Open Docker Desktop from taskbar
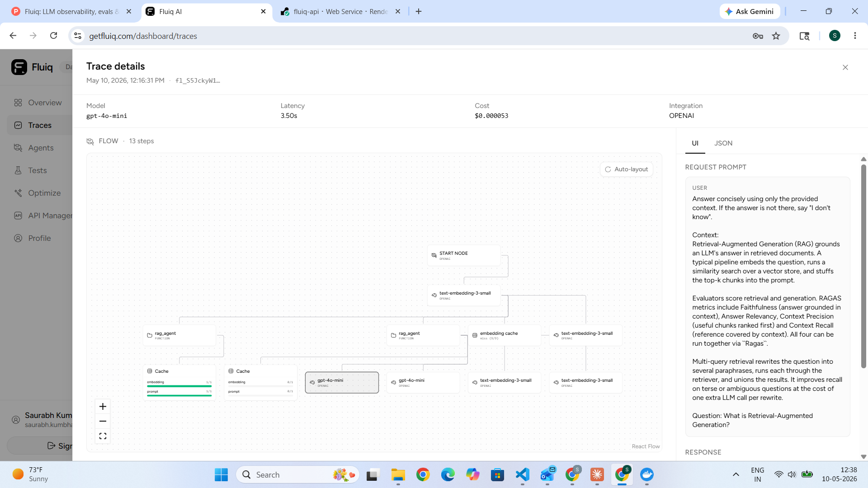 point(647,474)
